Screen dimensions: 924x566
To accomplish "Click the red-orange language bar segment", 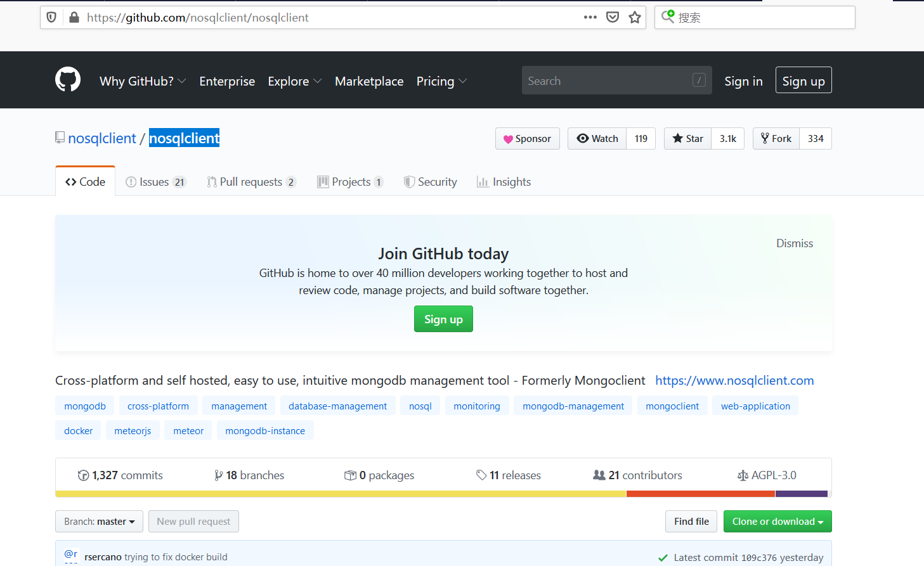I will pyautogui.click(x=701, y=494).
